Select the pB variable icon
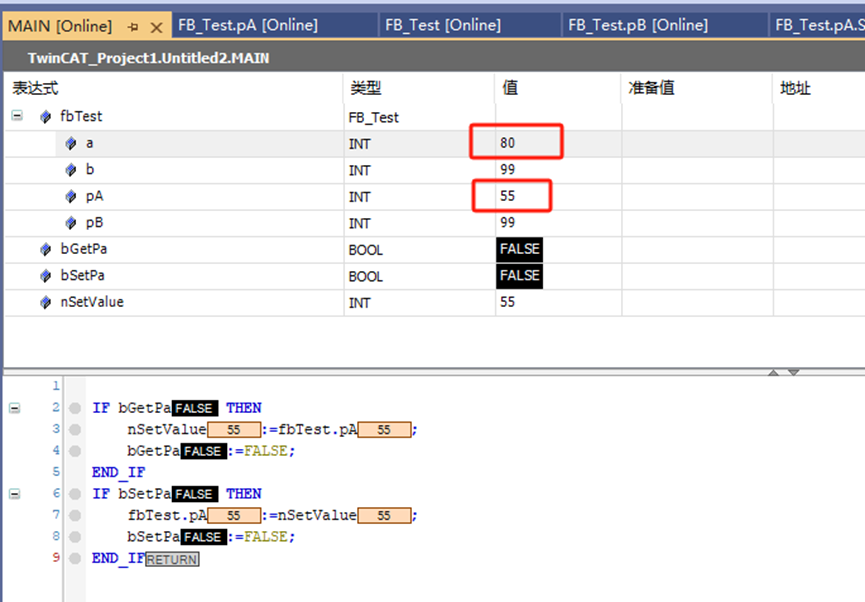 tap(71, 223)
